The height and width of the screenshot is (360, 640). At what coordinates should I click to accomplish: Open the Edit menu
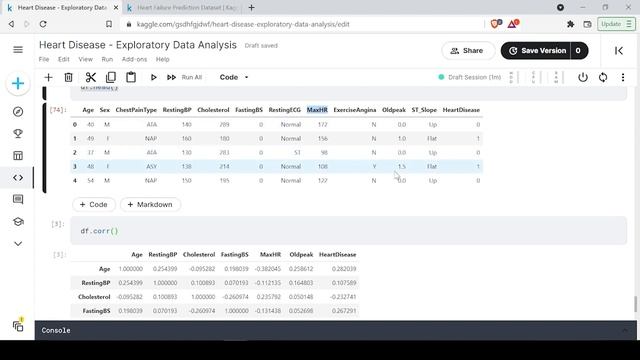[x=63, y=59]
